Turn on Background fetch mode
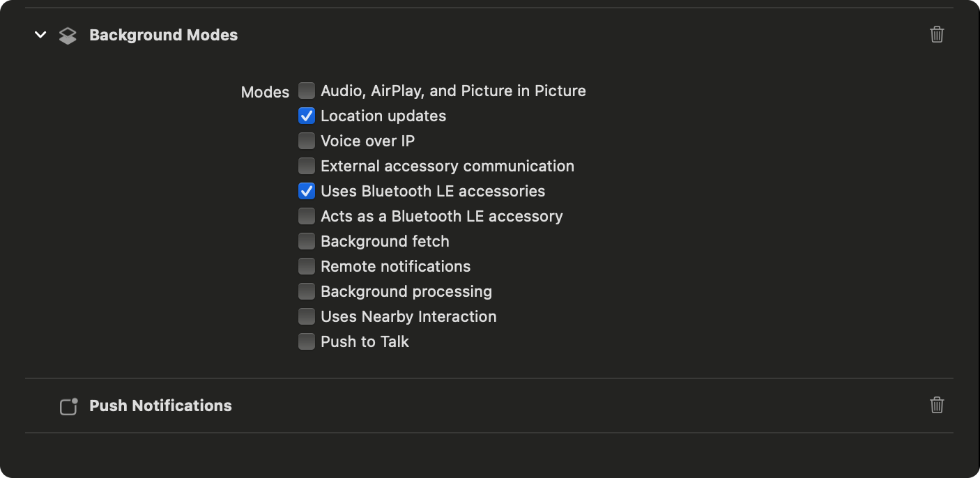The image size is (980, 478). [307, 241]
